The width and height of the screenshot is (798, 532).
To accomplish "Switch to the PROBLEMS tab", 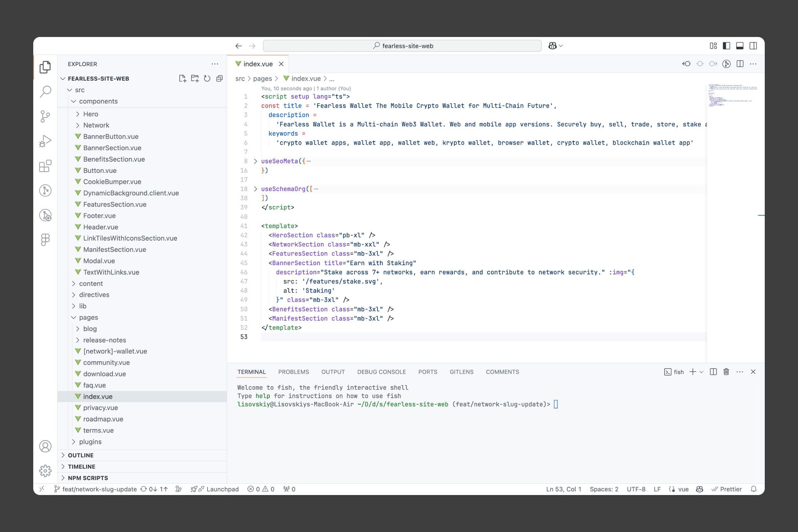I will tap(293, 372).
